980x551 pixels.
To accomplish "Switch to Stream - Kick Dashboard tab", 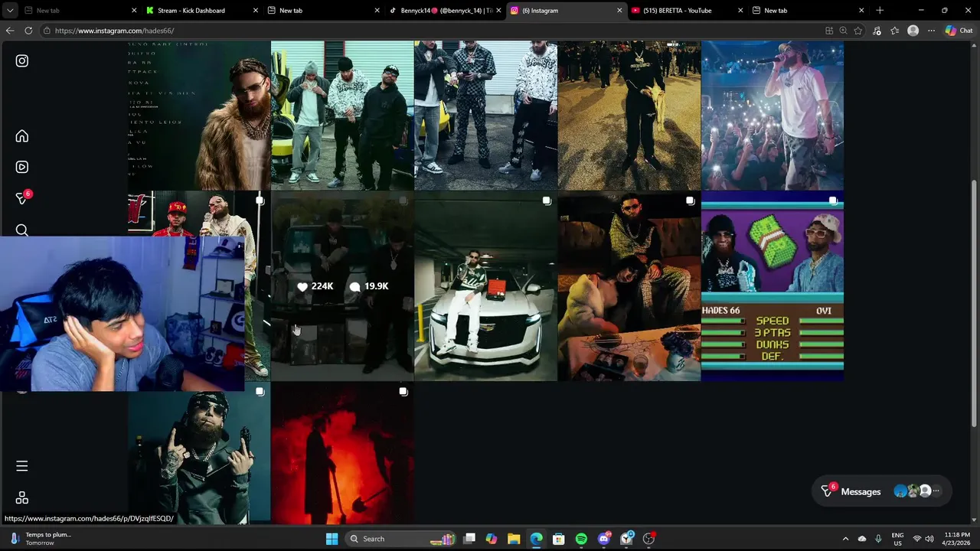I will pos(202,11).
